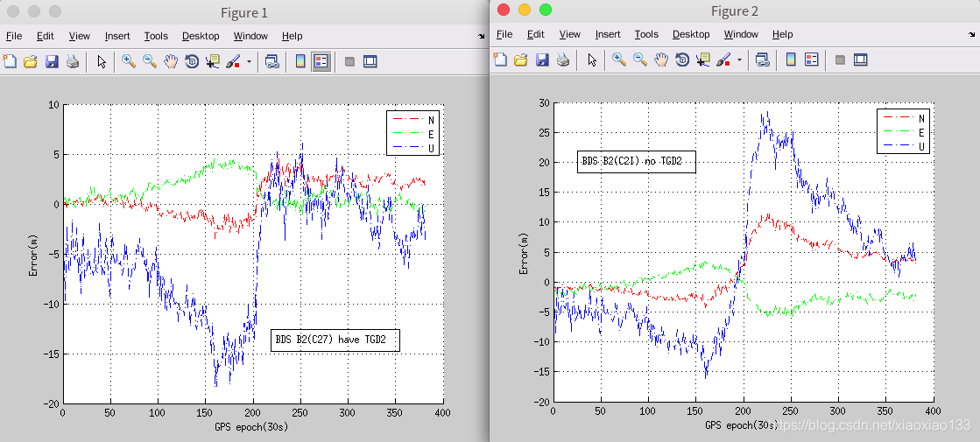The height and width of the screenshot is (442, 980).
Task: Click Hide Plot Tools icon in Figure 2
Action: tap(841, 60)
